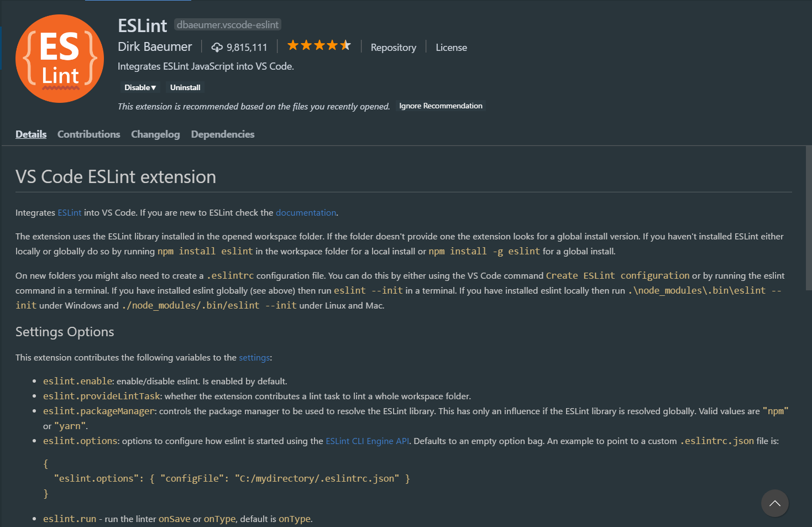Open the ESLint CLI Engine API link
The width and height of the screenshot is (812, 527).
tap(368, 441)
